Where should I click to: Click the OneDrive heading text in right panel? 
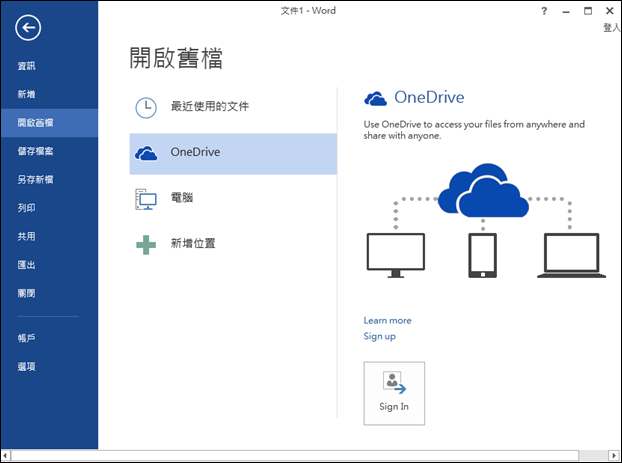tap(429, 98)
